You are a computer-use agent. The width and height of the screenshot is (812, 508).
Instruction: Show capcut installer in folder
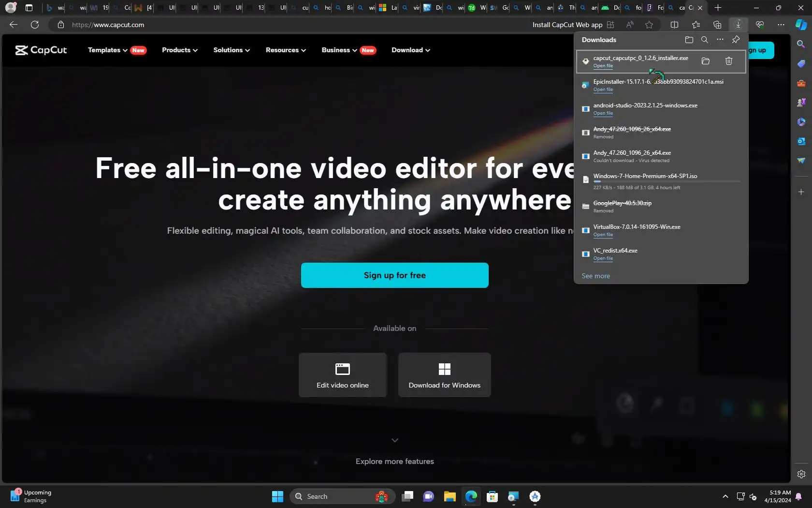[x=706, y=61]
